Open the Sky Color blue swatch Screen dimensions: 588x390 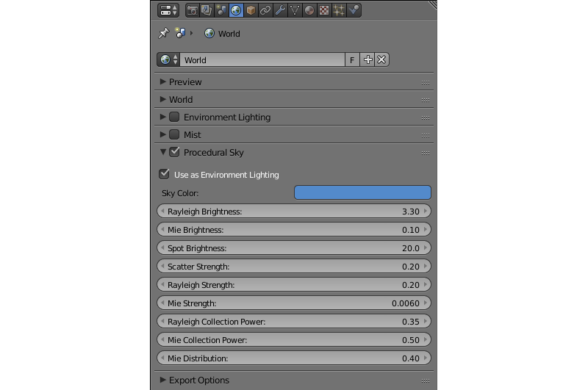coord(362,192)
